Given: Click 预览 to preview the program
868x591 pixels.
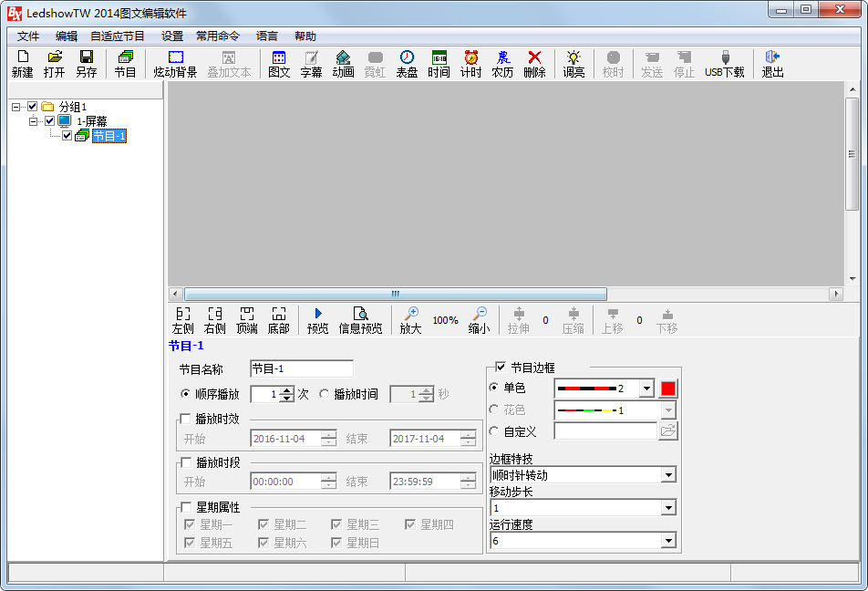Looking at the screenshot, I should pos(317,320).
